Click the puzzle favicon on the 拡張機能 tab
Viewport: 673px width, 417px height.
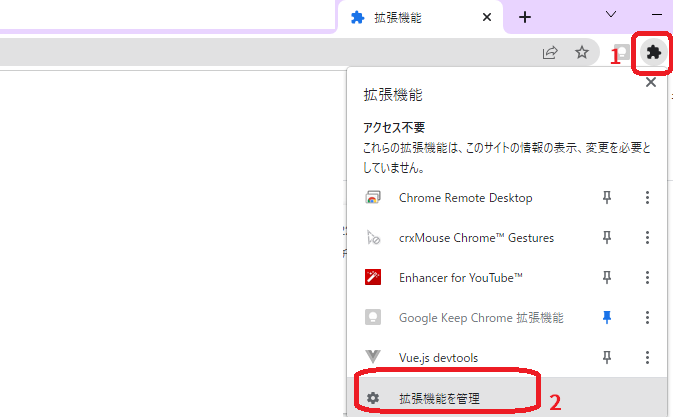coord(357,17)
